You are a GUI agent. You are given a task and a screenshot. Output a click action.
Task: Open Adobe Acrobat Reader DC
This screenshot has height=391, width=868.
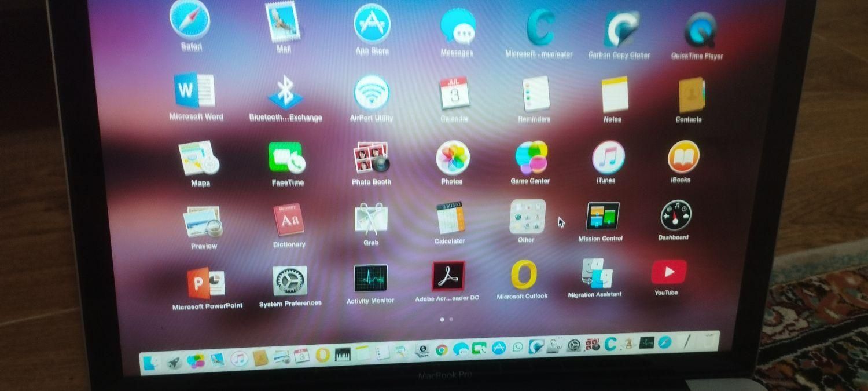point(448,277)
